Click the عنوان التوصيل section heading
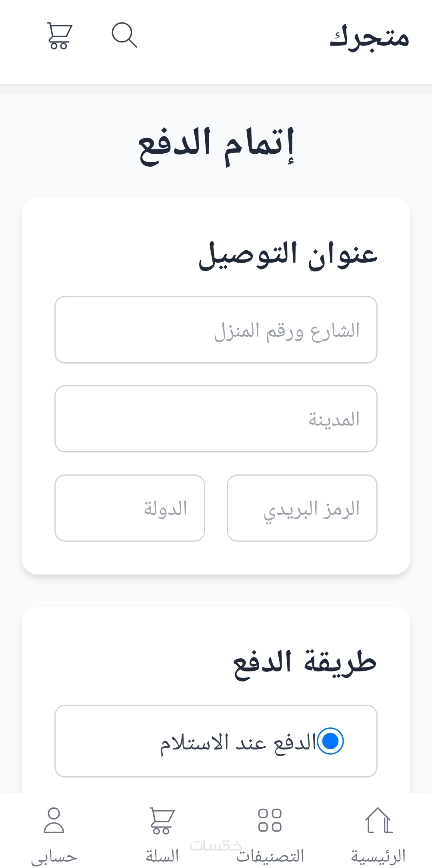 pos(288,255)
